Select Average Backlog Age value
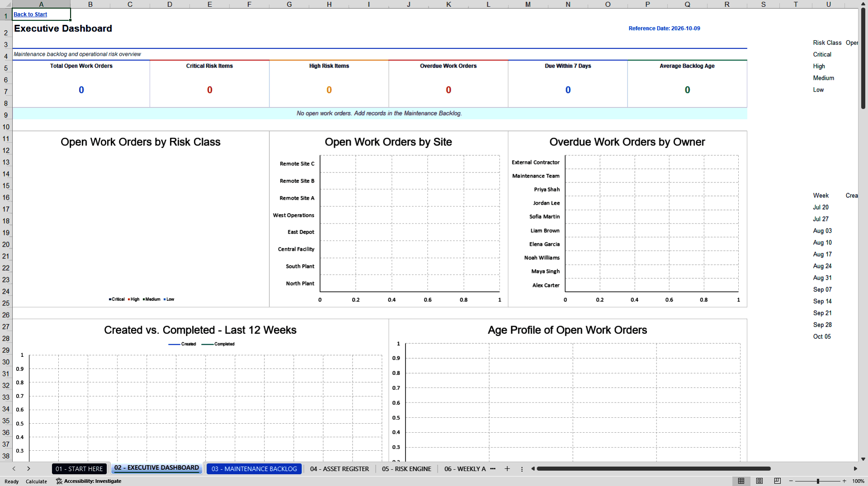 687,90
